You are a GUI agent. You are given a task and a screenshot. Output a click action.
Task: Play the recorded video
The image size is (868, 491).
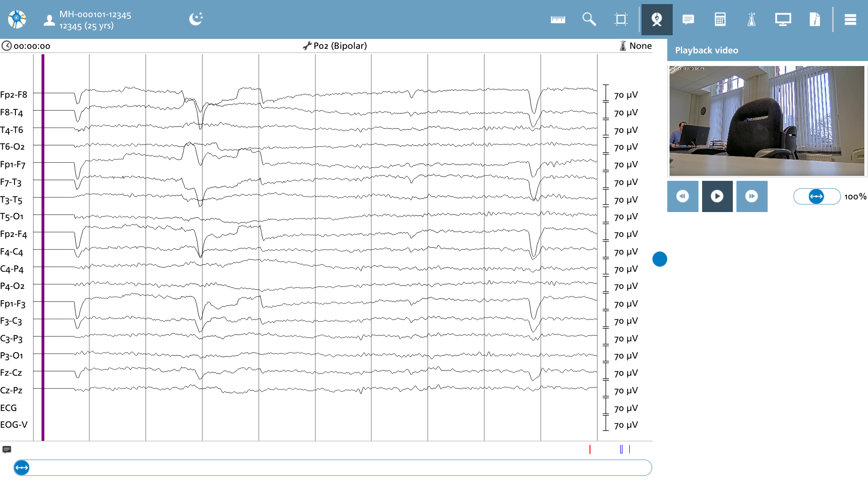[x=717, y=196]
